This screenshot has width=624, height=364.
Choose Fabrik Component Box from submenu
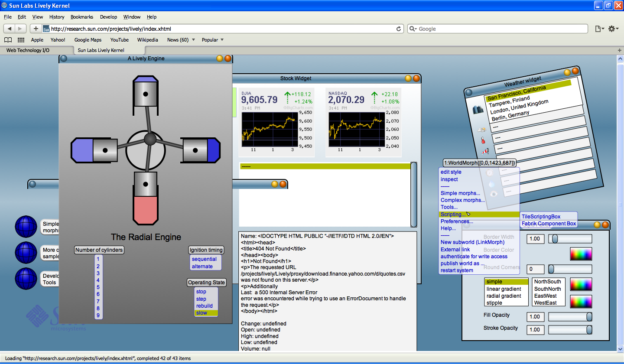[549, 224]
